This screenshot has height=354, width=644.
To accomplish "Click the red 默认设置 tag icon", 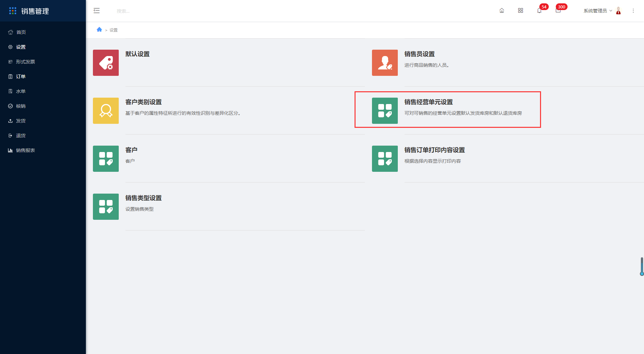I will click(106, 63).
